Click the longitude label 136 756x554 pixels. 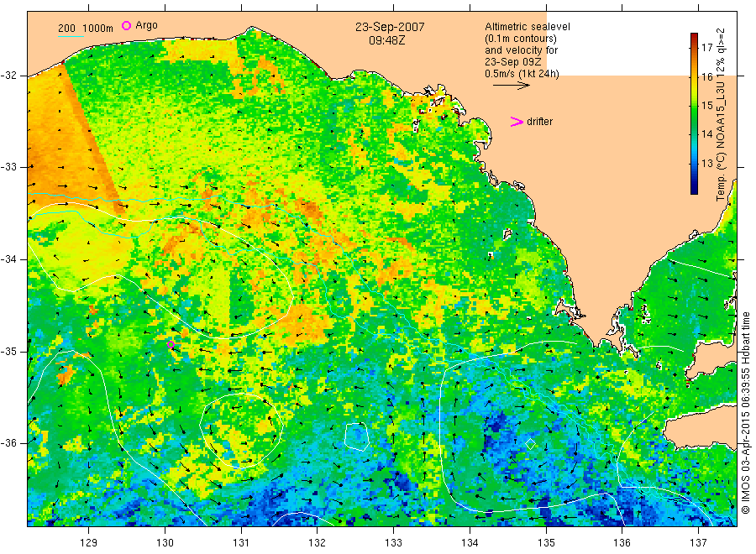[x=622, y=543]
